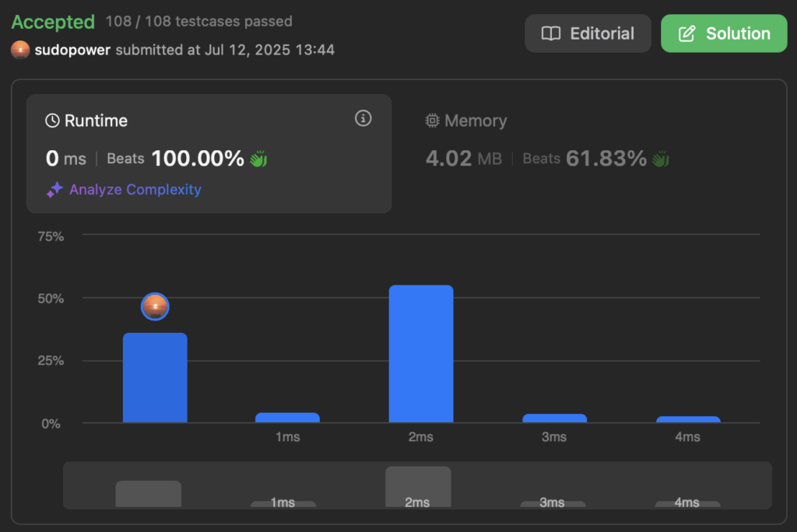Click the '25%' axis label
Screen dimensions: 797x532
click(x=51, y=361)
